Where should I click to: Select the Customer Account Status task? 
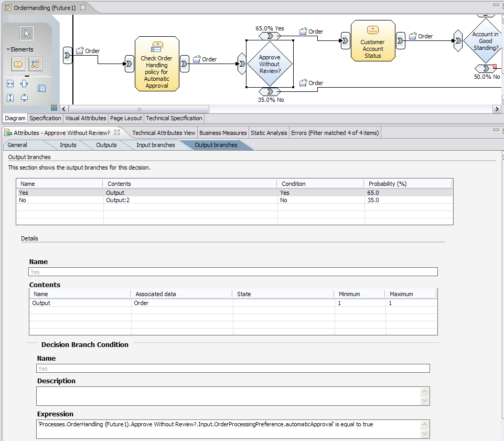point(373,40)
